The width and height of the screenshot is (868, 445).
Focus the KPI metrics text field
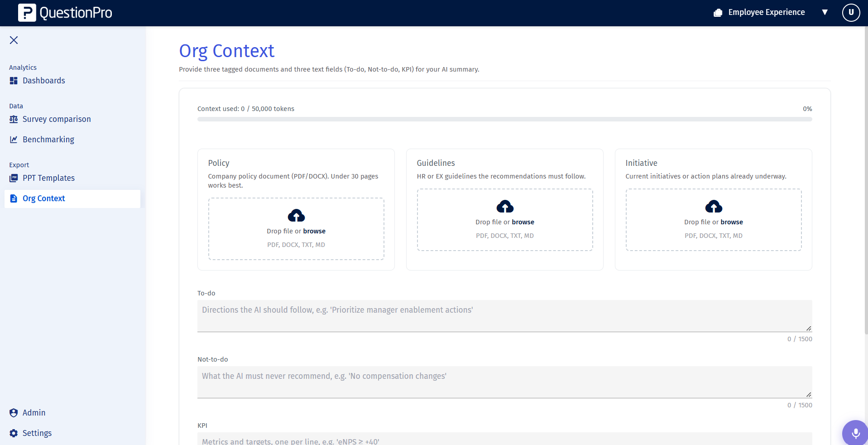pyautogui.click(x=505, y=439)
